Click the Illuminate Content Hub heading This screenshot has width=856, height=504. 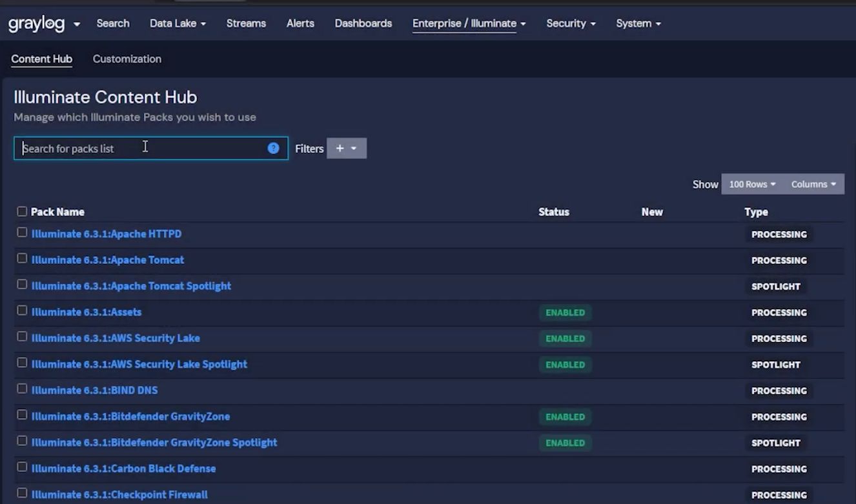point(105,97)
